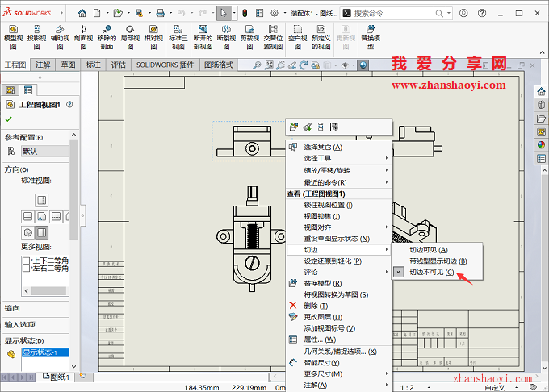The width and height of the screenshot is (549, 392).
Task: Choose 更改图层 (U) in the context menu
Action: click(339, 317)
